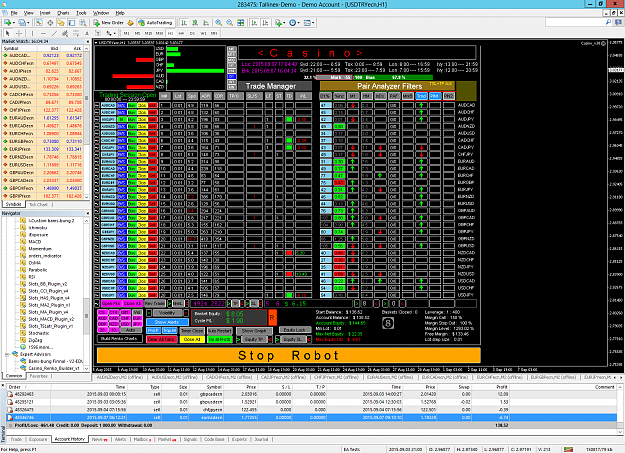Open the Tools menu
The image size is (625, 453).
[x=81, y=13]
